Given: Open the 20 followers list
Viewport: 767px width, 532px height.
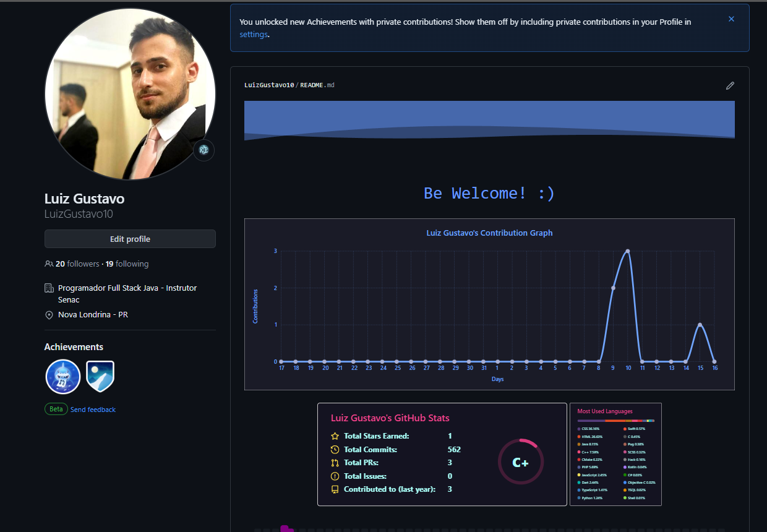Looking at the screenshot, I should click(77, 264).
